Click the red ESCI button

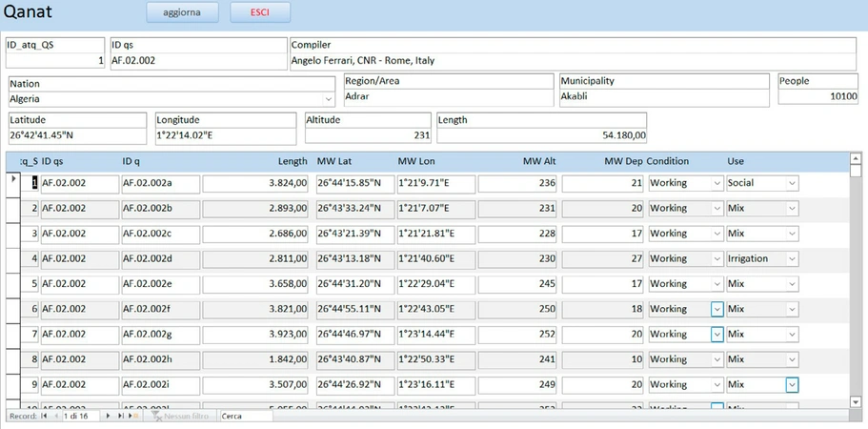tap(260, 12)
